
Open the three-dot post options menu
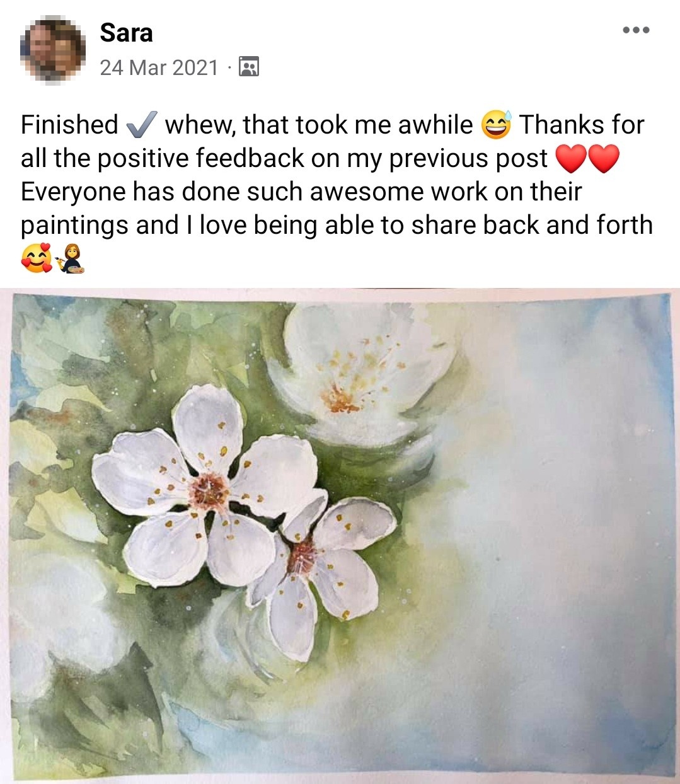[x=636, y=30]
